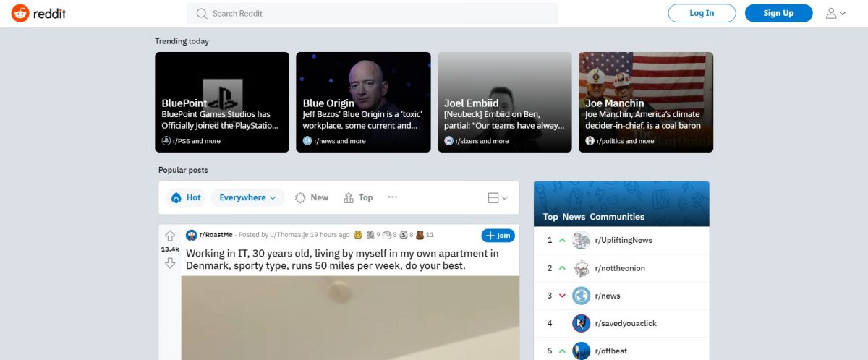Viewport: 868px width, 360px height.
Task: Click the Top News Communities header banner
Action: pos(621,204)
